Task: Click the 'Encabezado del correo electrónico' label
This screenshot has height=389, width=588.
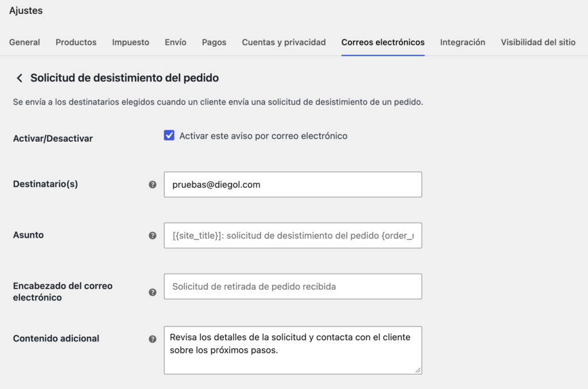Action: click(63, 291)
